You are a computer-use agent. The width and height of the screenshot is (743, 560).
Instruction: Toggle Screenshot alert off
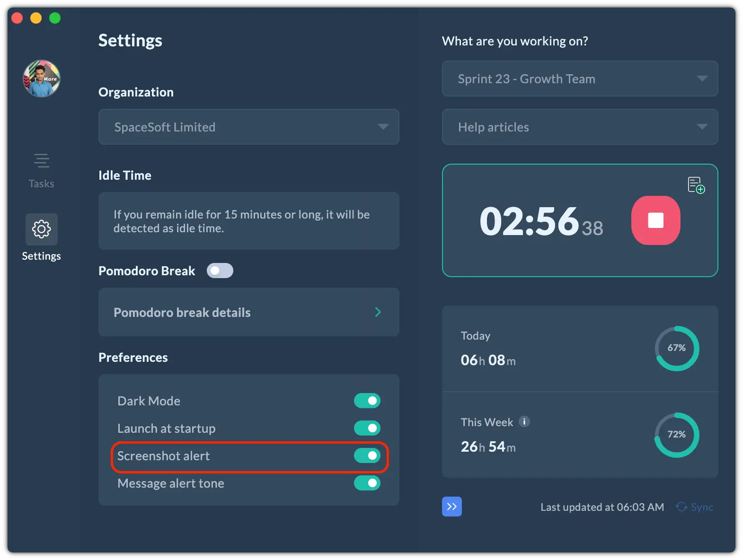click(x=367, y=455)
